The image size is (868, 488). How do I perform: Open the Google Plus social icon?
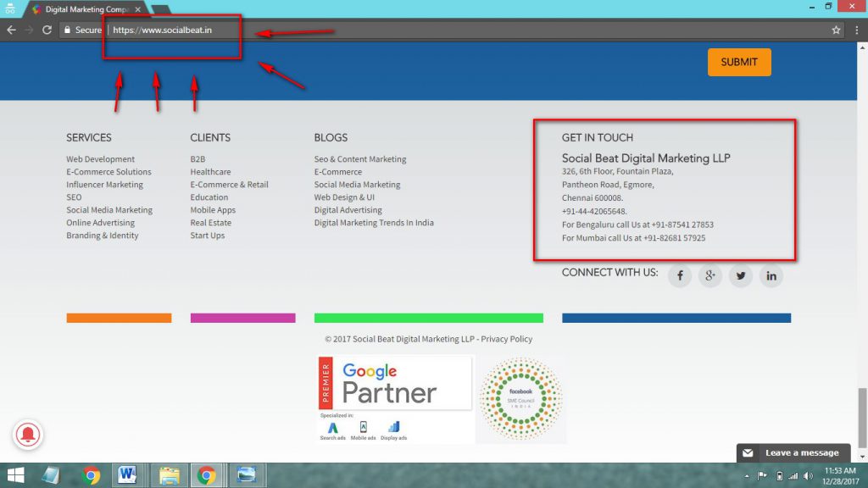710,275
